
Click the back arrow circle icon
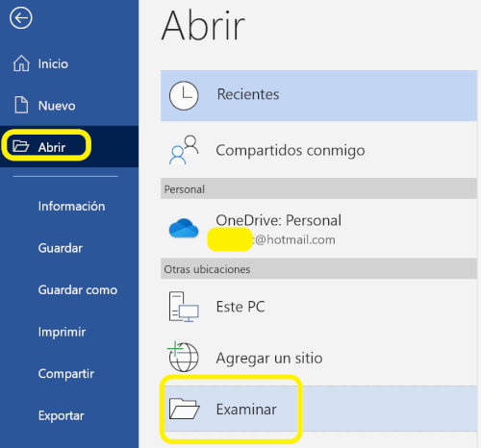coord(21,18)
